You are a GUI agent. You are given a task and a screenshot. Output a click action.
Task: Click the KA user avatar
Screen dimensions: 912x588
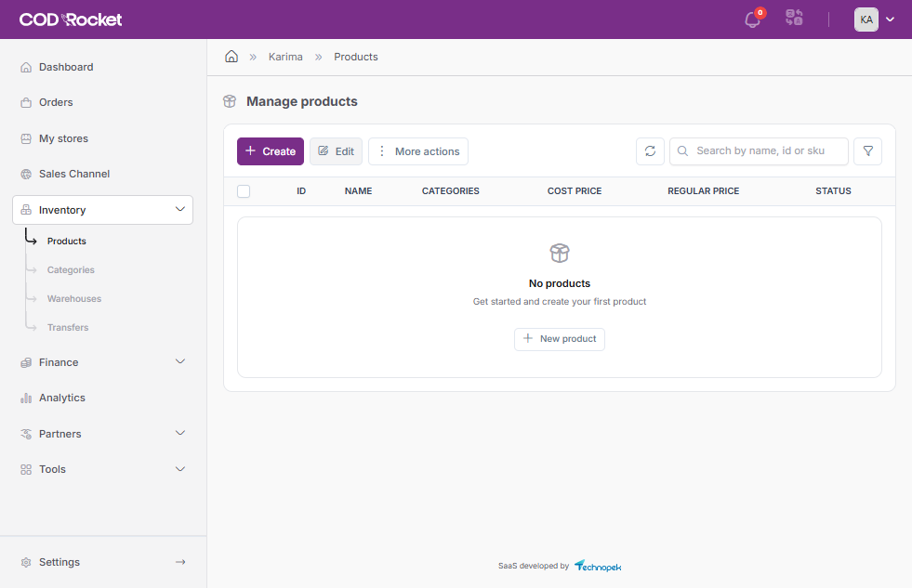(866, 20)
